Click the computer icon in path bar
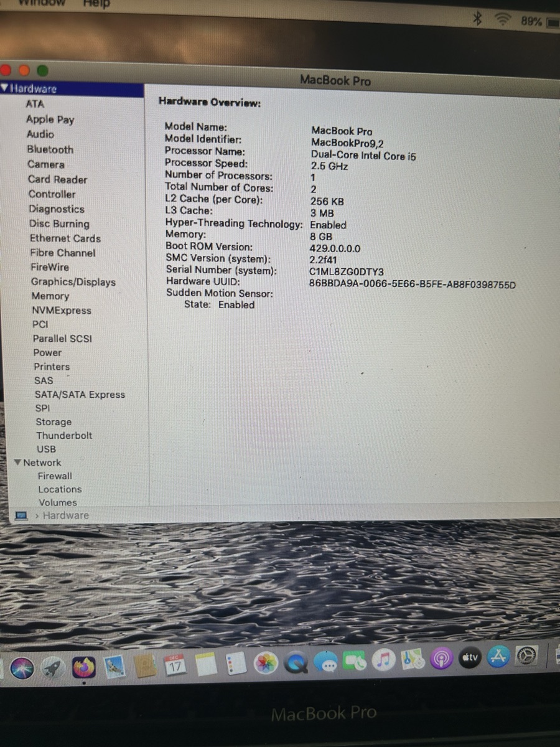 click(21, 515)
